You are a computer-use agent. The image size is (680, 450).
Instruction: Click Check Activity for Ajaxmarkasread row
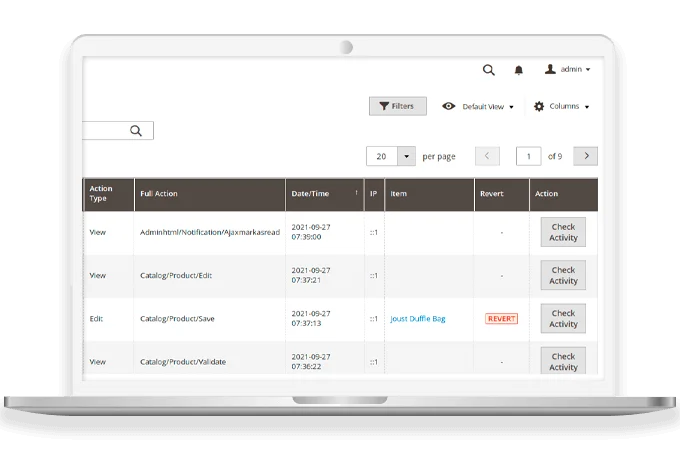pyautogui.click(x=563, y=232)
